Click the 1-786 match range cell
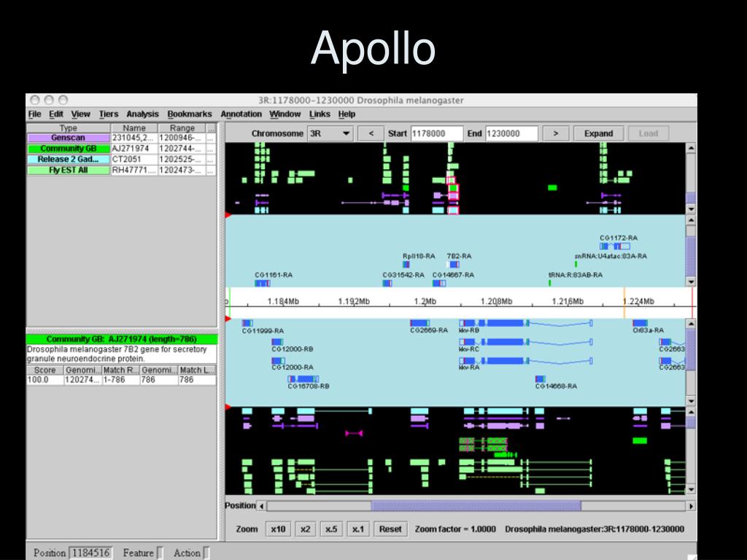This screenshot has width=747, height=560. pos(121,380)
